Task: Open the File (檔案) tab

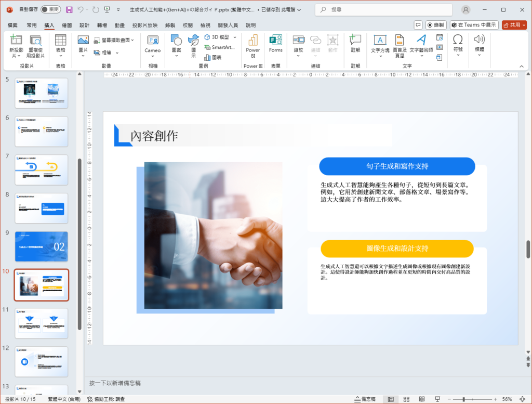Action: click(x=12, y=25)
